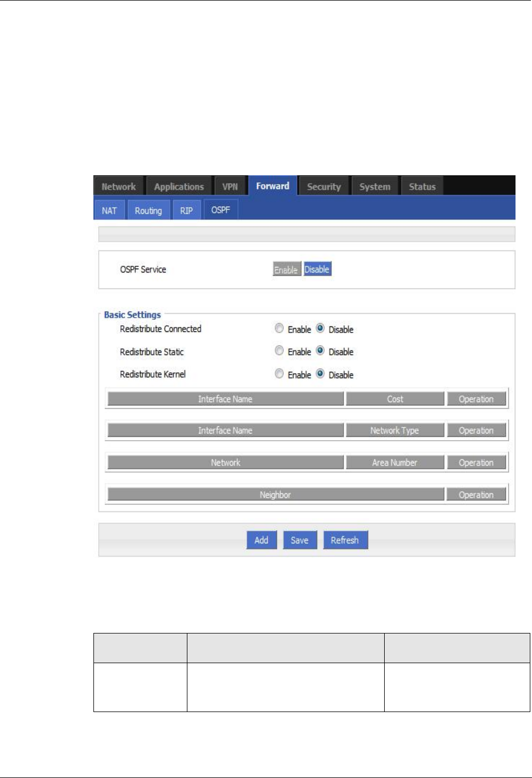Screen dimensions: 532x778
Task: Open the NAT sub-tab
Action: click(109, 210)
